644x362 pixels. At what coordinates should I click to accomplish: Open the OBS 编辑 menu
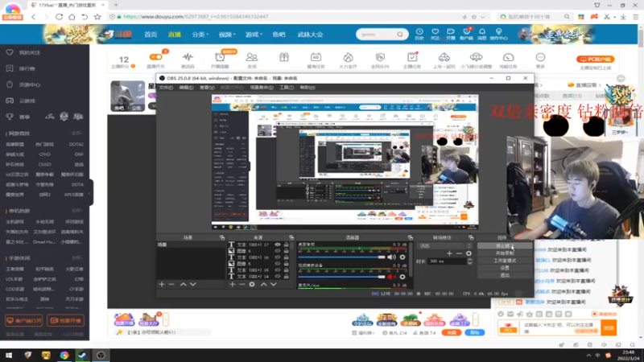tap(186, 88)
